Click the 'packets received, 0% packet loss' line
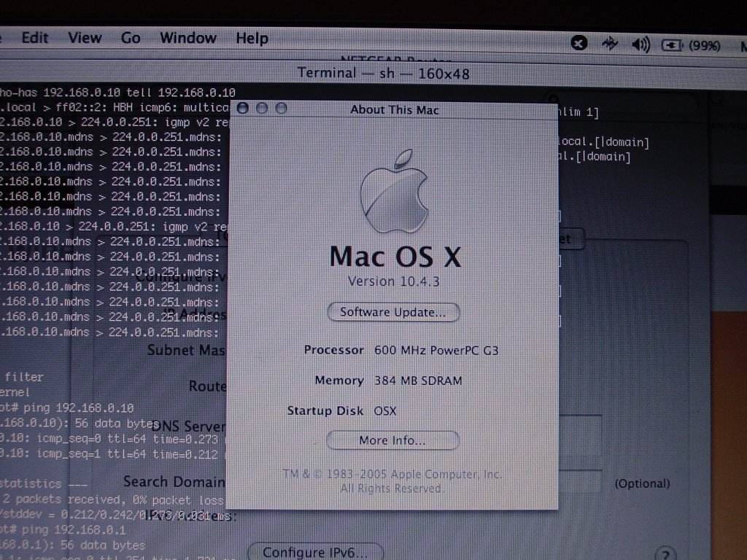Screen dimensions: 747x560 [112, 499]
